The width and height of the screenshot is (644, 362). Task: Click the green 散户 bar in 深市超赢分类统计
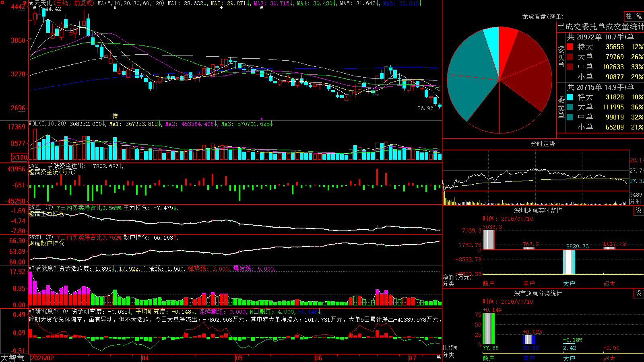(488, 329)
